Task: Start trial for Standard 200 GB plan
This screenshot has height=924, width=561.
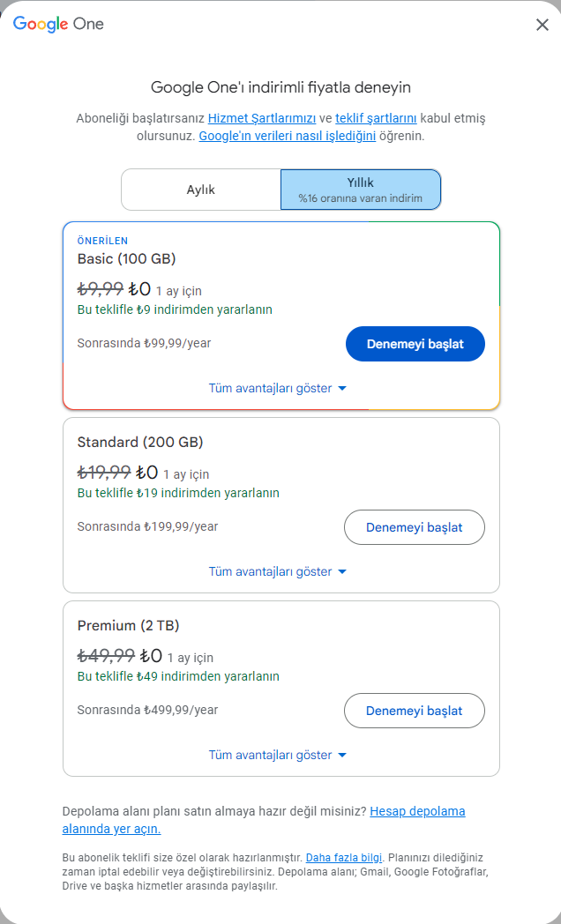Action: coord(414,527)
